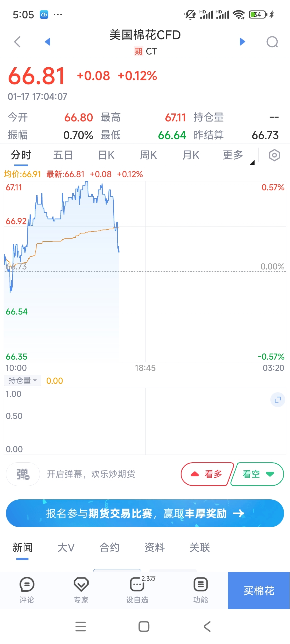290x644 pixels.
Task: Vote bullish with 看多 button
Action: point(207,474)
